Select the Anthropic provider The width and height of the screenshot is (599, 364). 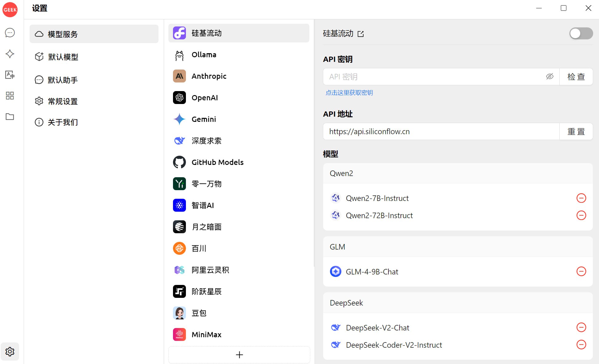(239, 76)
